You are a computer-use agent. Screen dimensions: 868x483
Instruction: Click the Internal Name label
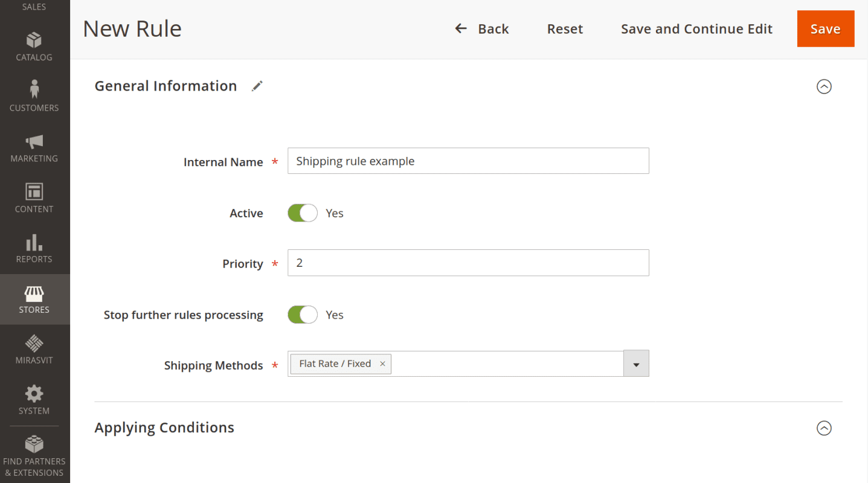[x=223, y=162]
